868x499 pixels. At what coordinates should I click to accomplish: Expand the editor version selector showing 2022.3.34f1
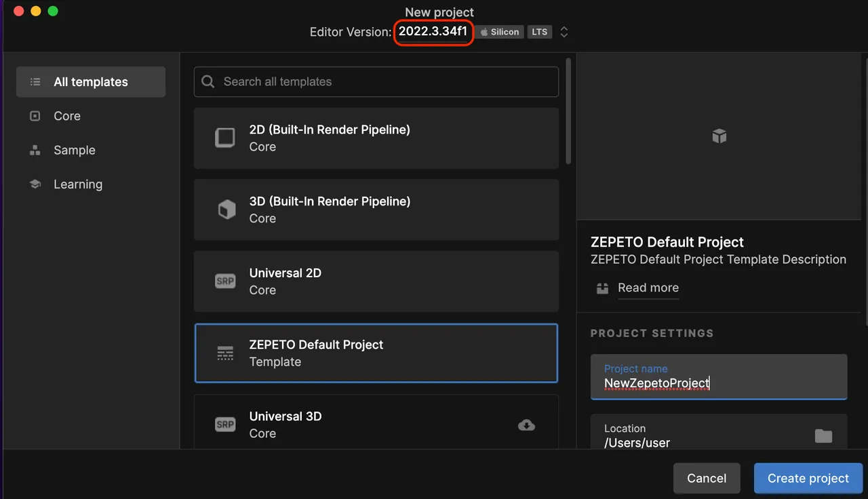(x=433, y=31)
